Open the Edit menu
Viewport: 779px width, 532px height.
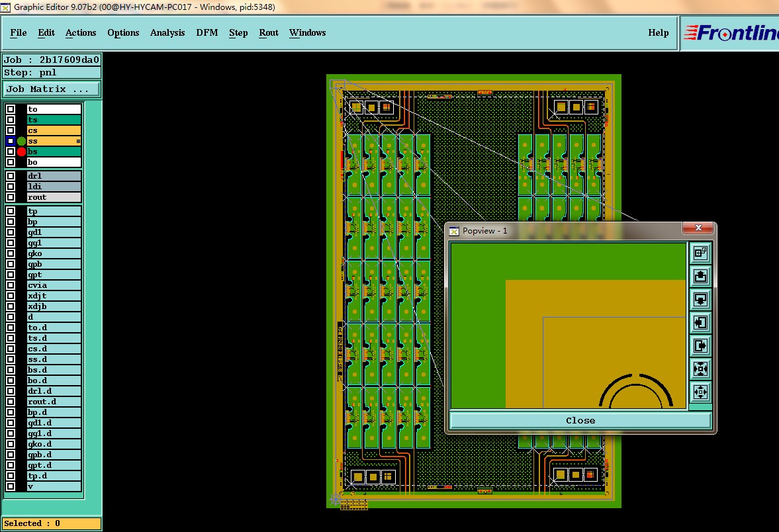(x=46, y=33)
